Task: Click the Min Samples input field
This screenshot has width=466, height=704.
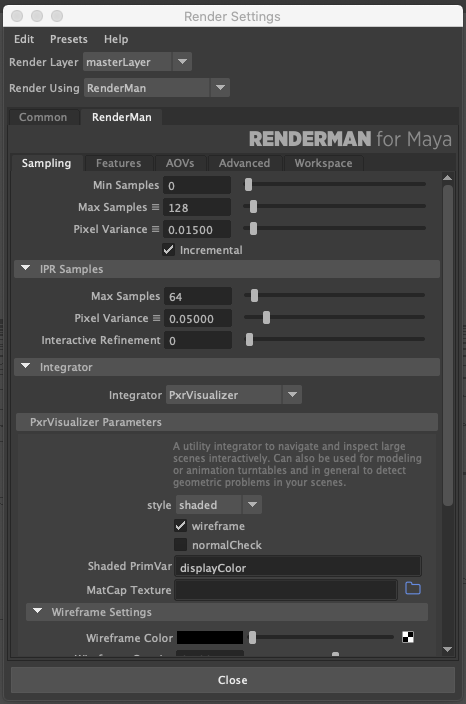Action: point(197,185)
